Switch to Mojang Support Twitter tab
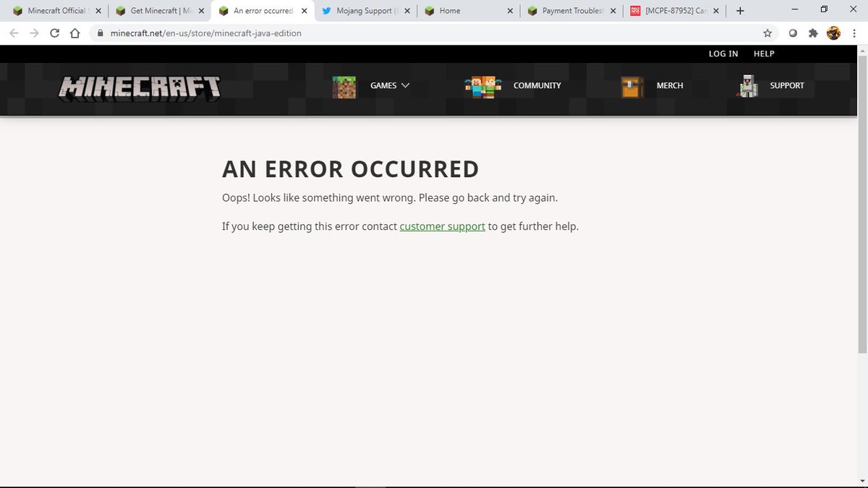This screenshot has width=868, height=488. [x=366, y=11]
